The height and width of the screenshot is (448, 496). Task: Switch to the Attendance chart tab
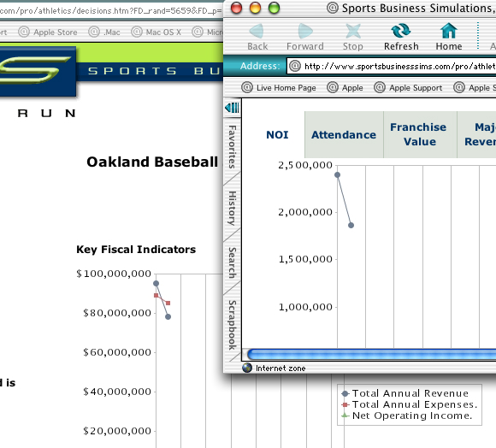point(344,135)
